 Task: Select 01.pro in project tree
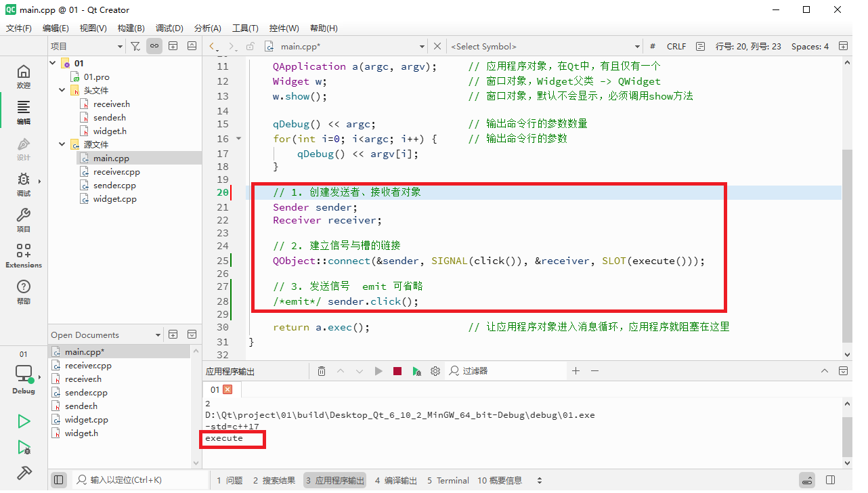click(x=97, y=77)
